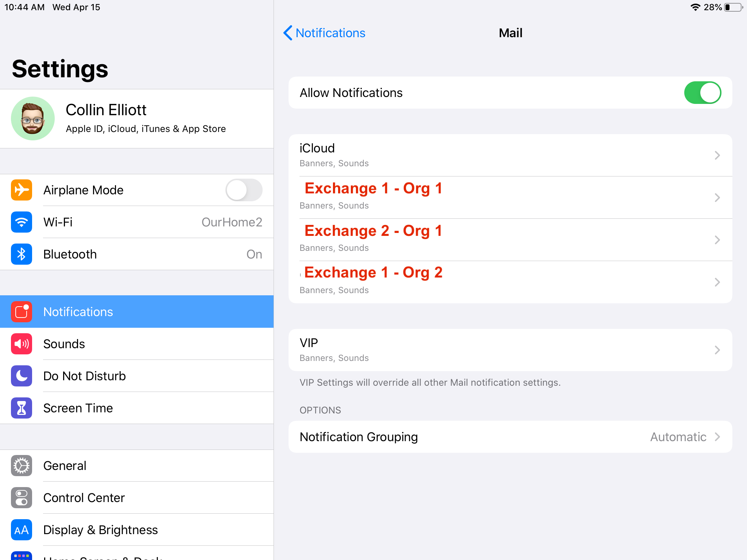Tap the pink Sounds speaker icon
The width and height of the screenshot is (747, 560).
click(22, 344)
